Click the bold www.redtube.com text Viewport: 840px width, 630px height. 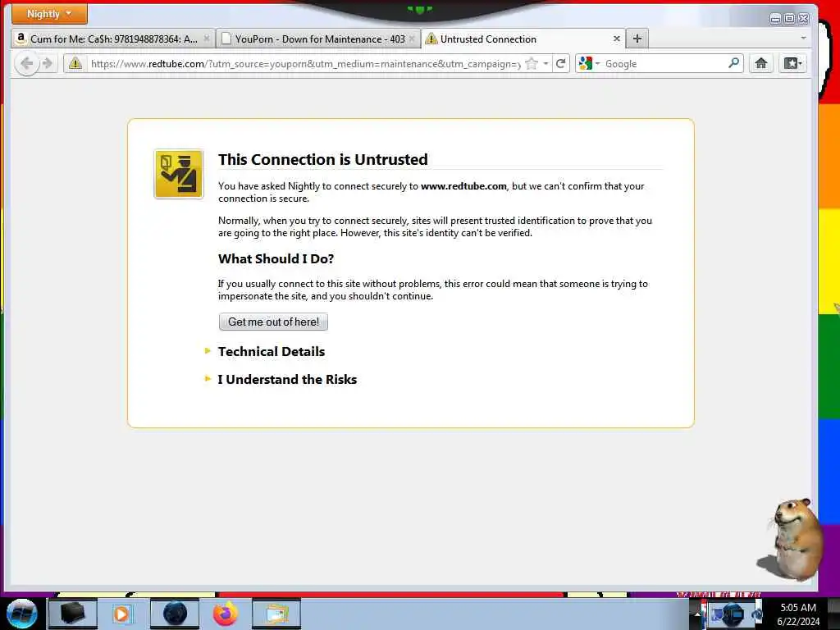pos(463,186)
